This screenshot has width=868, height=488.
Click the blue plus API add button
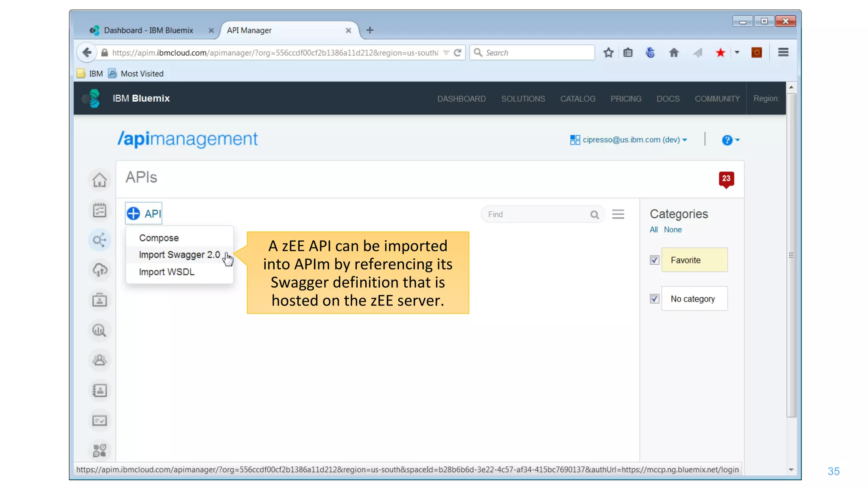[144, 213]
